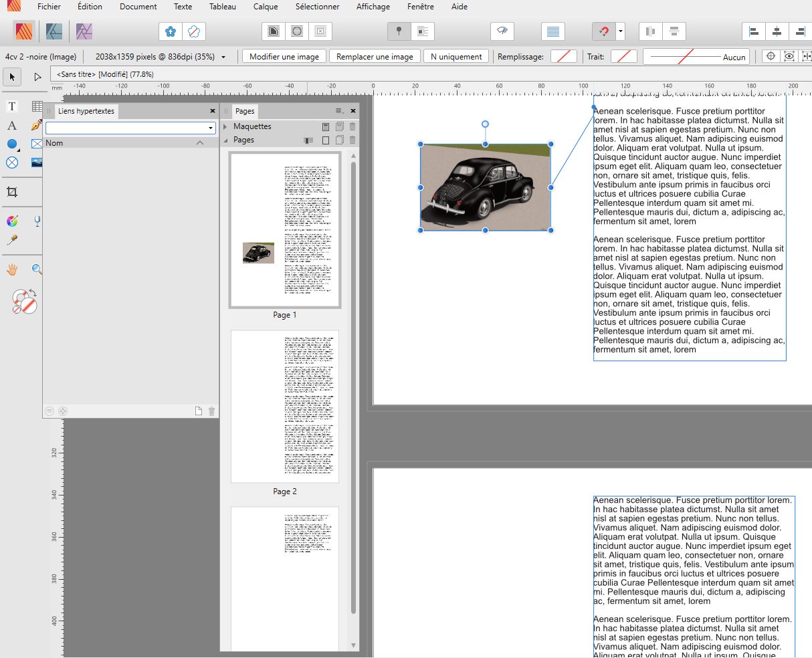The image size is (812, 658).
Task: Select the Artistic Text tool (A icon)
Action: [11, 126]
